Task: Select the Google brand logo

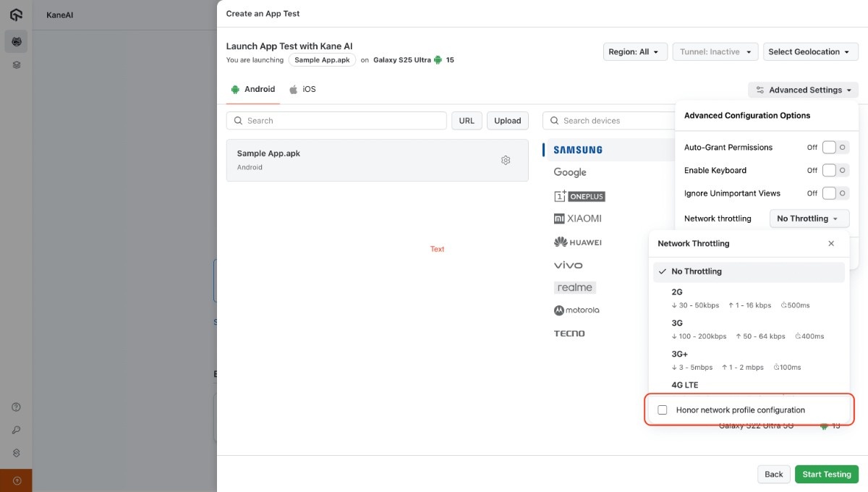Action: pyautogui.click(x=570, y=172)
